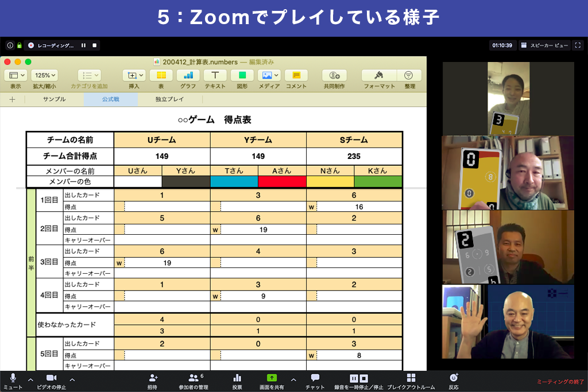Screen dimensions: 588x392
Task: Click the green encryption lock icon
Action: [x=20, y=45]
